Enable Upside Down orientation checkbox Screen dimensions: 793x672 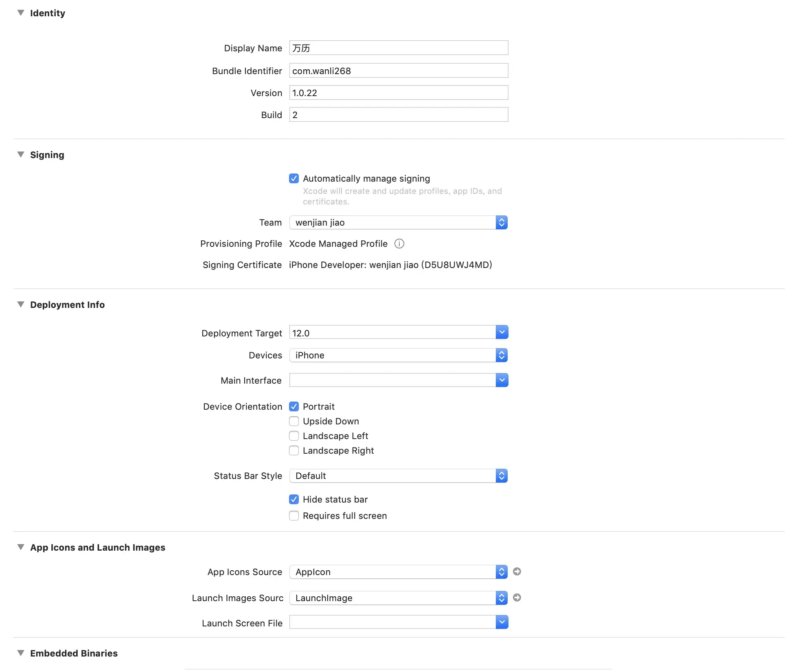[x=294, y=421]
